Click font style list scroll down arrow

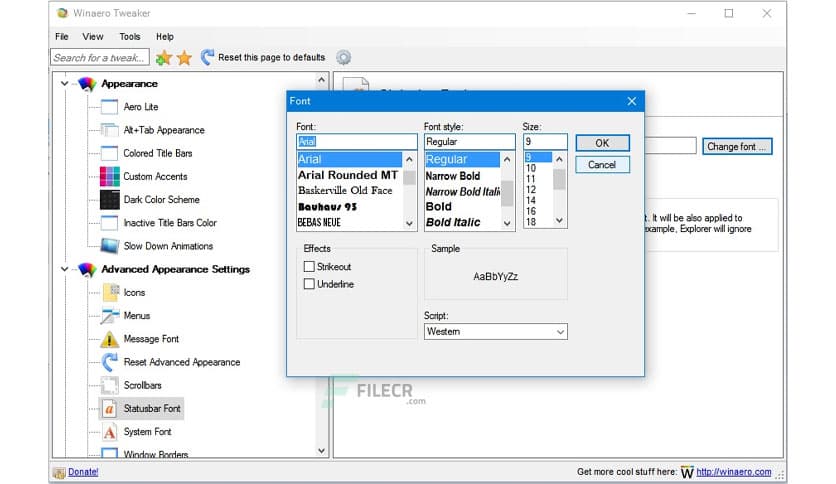(x=507, y=223)
